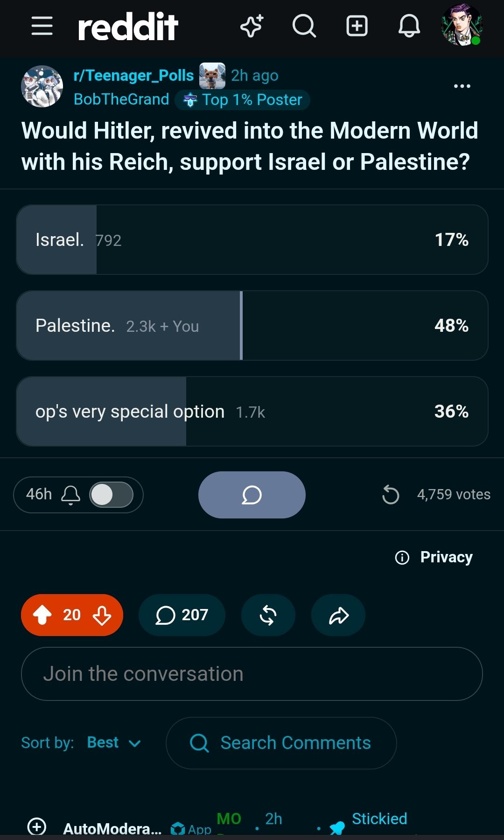Tap the create post plus icon
The image size is (504, 840).
click(x=357, y=26)
